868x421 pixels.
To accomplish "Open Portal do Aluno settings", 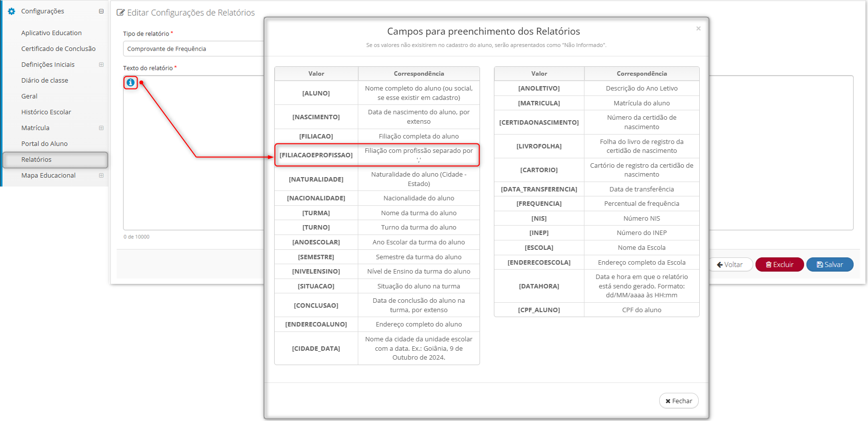I will (x=45, y=143).
